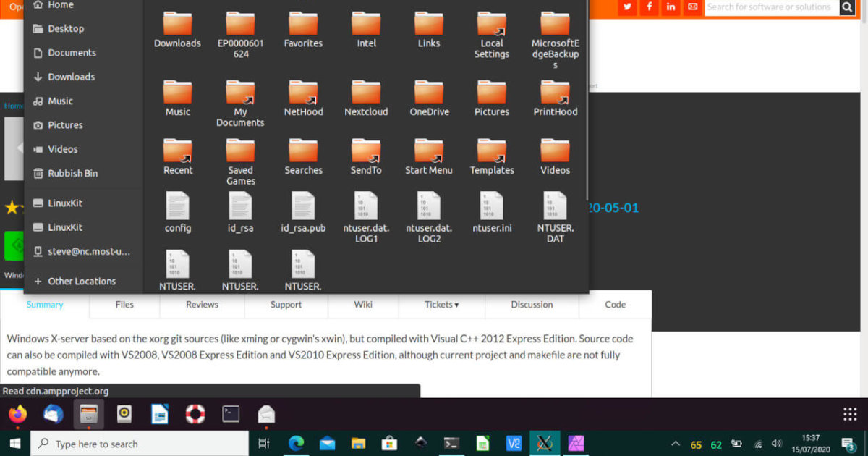Open Terminal from the Ubuntu dock
This screenshot has height=456, width=868.
(231, 414)
